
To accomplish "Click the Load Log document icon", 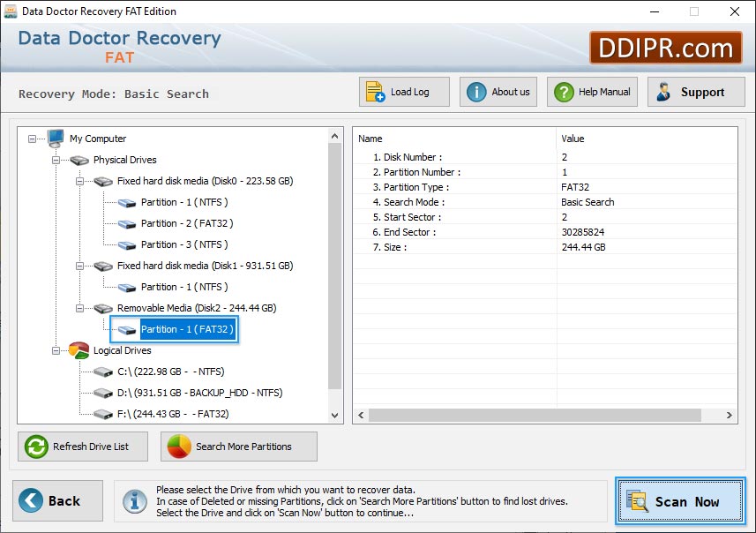I will (375, 92).
